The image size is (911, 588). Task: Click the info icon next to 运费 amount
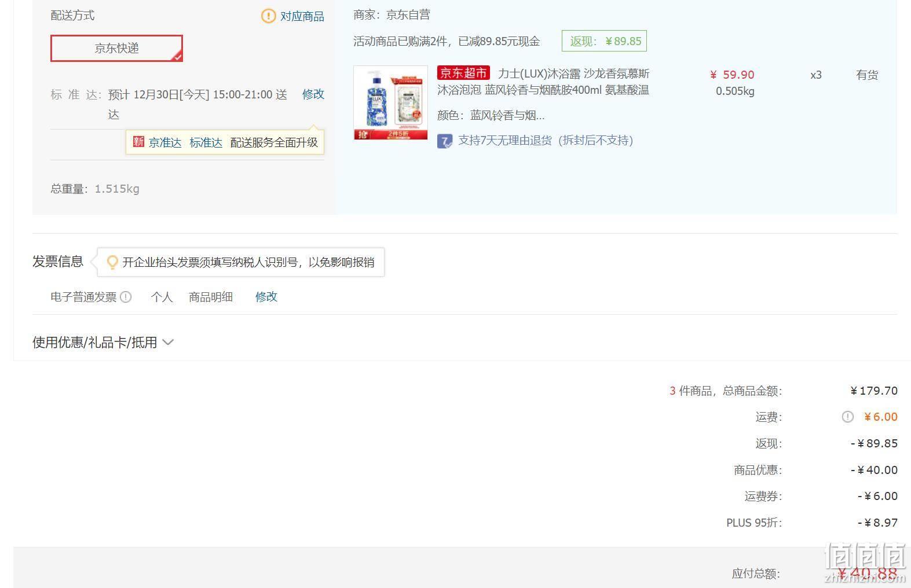(x=847, y=417)
